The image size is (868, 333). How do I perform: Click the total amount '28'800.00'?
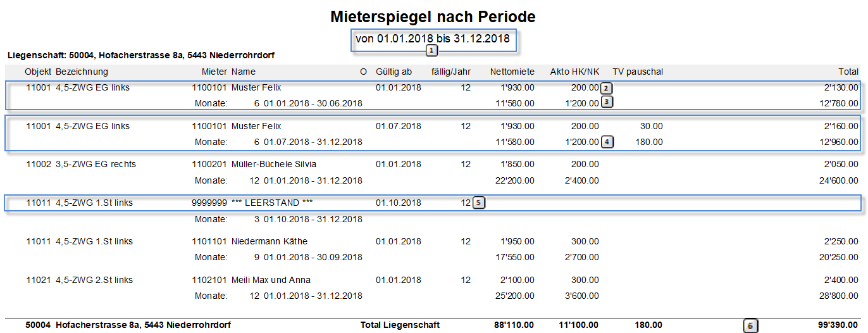839,296
